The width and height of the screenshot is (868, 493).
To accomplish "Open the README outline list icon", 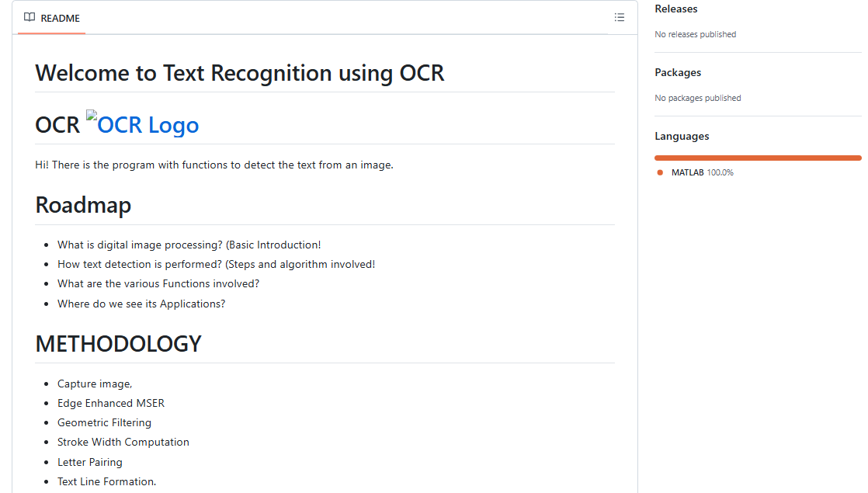I will (x=619, y=18).
